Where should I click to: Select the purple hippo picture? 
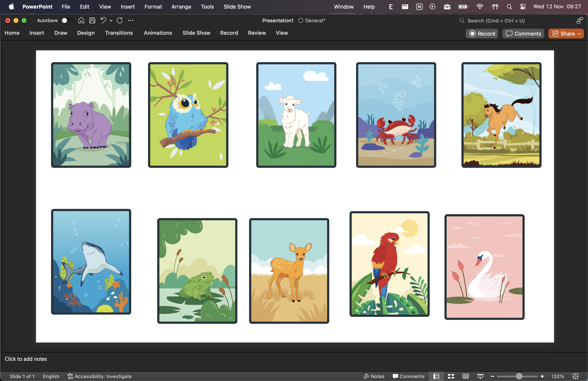click(x=91, y=115)
